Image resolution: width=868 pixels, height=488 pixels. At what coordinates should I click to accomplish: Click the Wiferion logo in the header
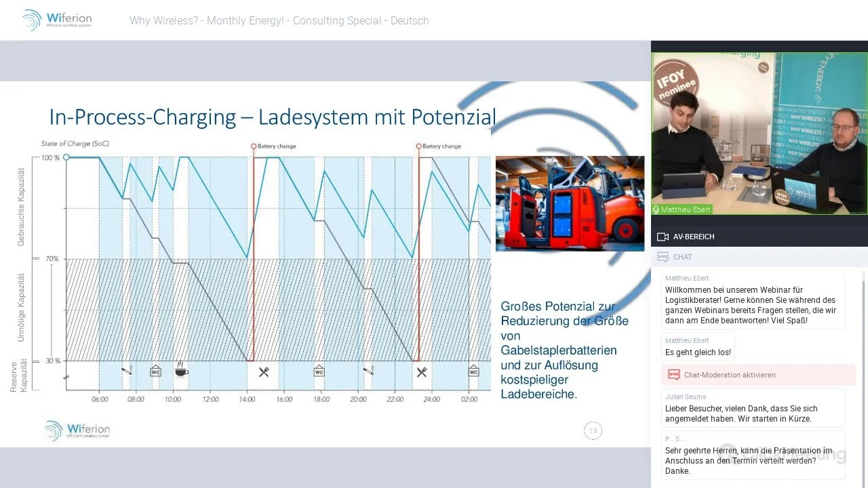click(57, 20)
